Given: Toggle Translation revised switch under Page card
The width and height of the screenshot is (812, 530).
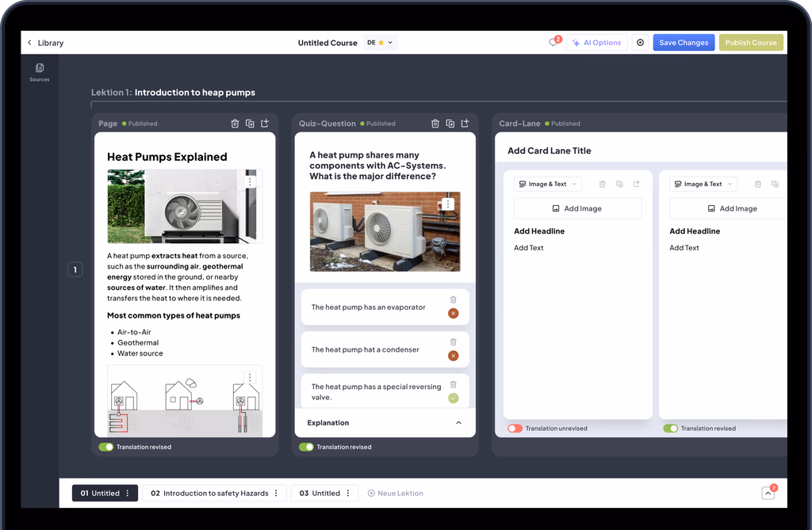Looking at the screenshot, I should tap(105, 447).
